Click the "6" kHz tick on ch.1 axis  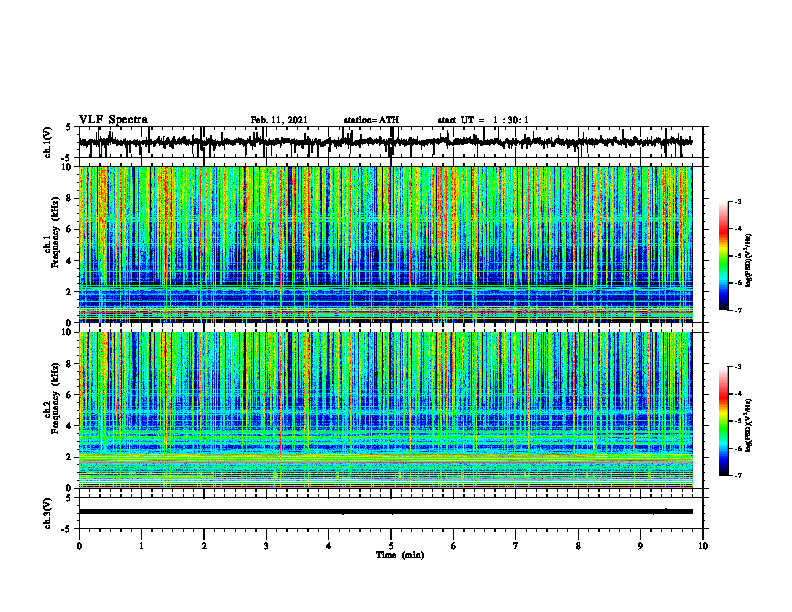point(70,229)
